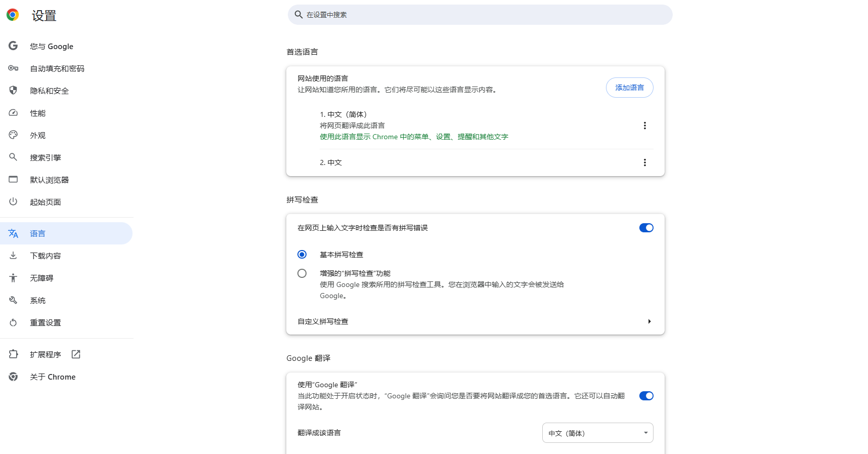
Task: Click the puzzle piece extensions icon
Action: 13,354
